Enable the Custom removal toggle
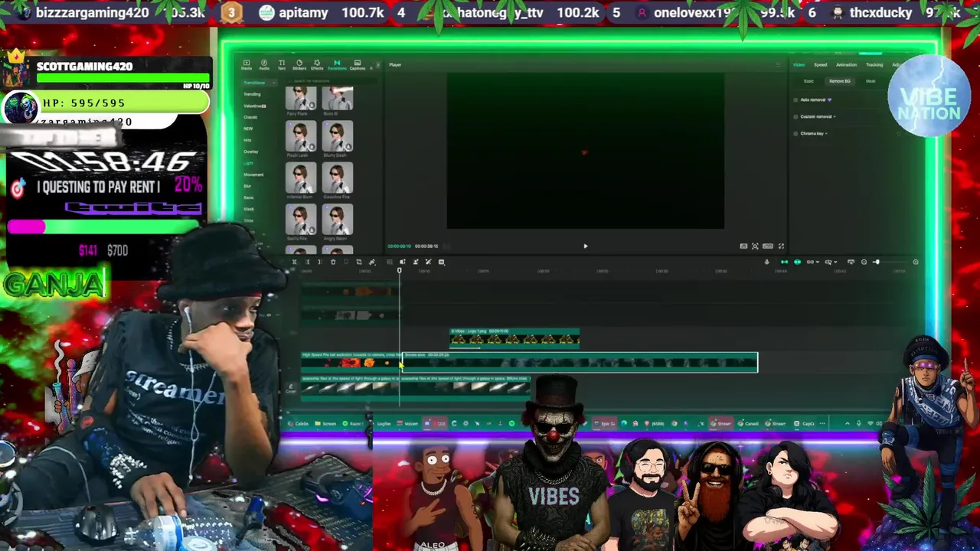The image size is (980, 551). [795, 116]
